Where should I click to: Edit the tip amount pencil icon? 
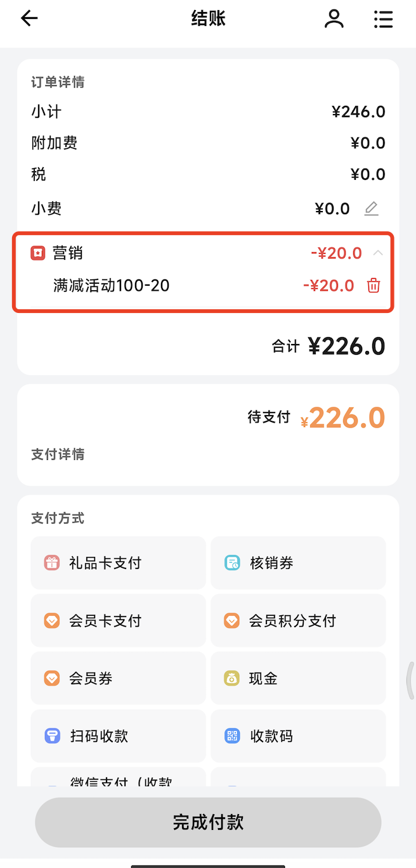tap(372, 208)
